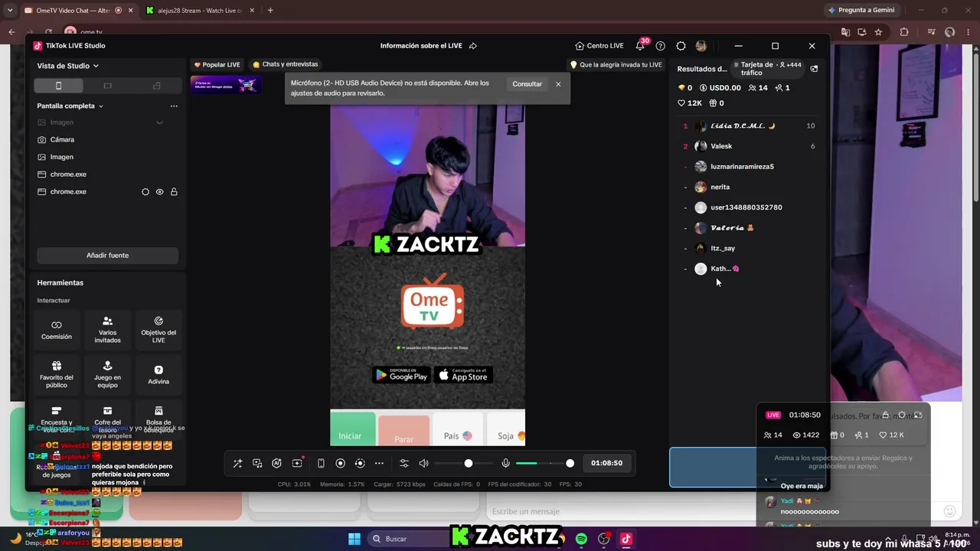Click the Windows Start button
The image size is (980, 551).
[354, 539]
